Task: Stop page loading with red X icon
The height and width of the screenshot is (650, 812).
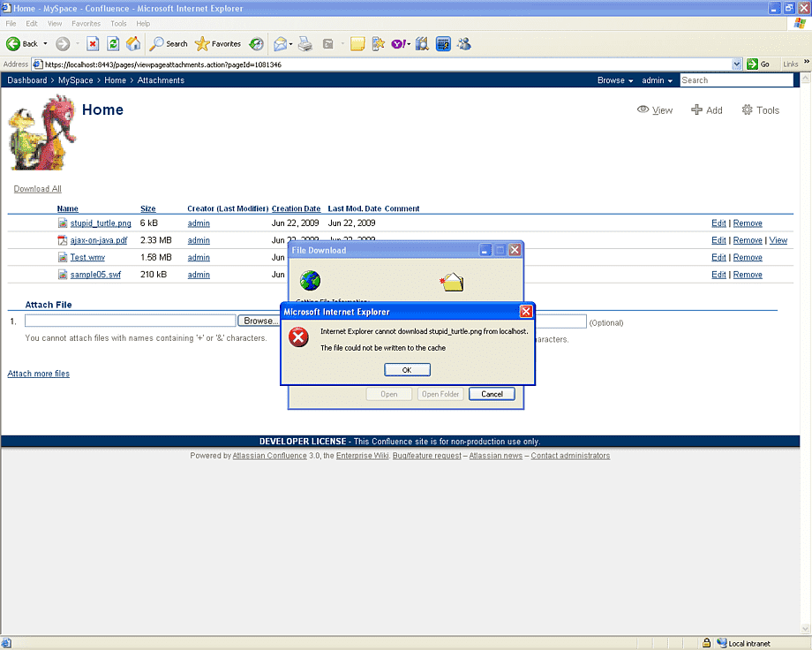Action: point(93,44)
